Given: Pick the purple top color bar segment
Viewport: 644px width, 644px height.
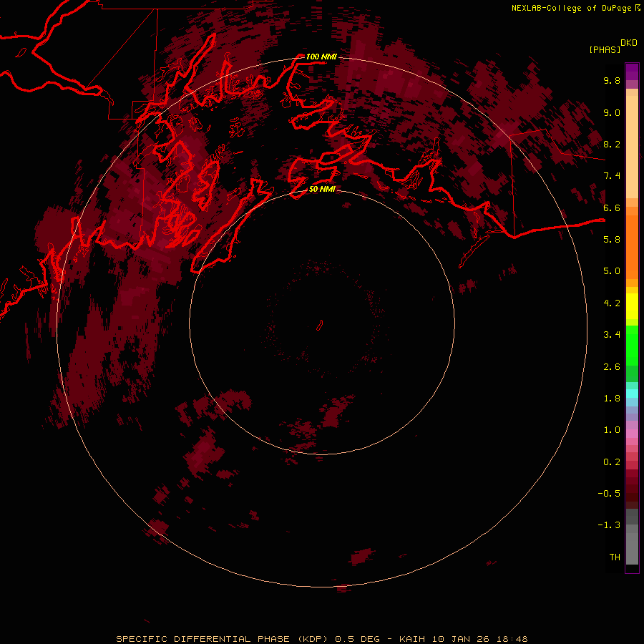Looking at the screenshot, I should tap(632, 72).
